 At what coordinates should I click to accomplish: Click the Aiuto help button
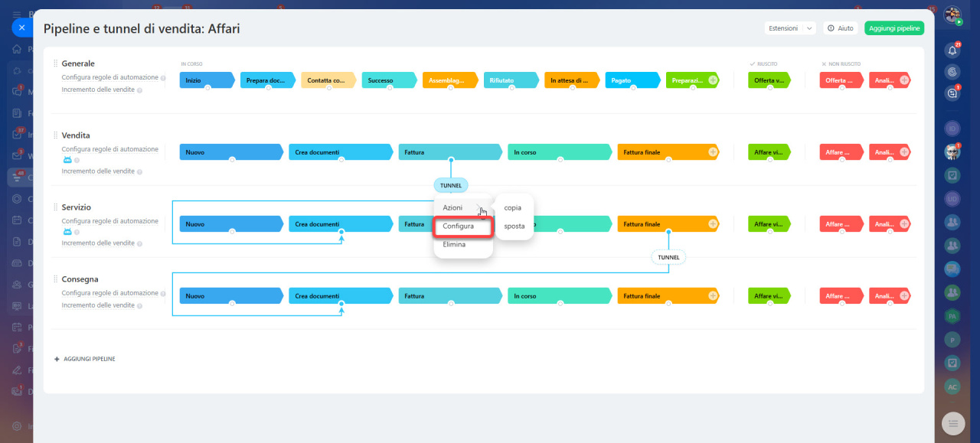(841, 28)
